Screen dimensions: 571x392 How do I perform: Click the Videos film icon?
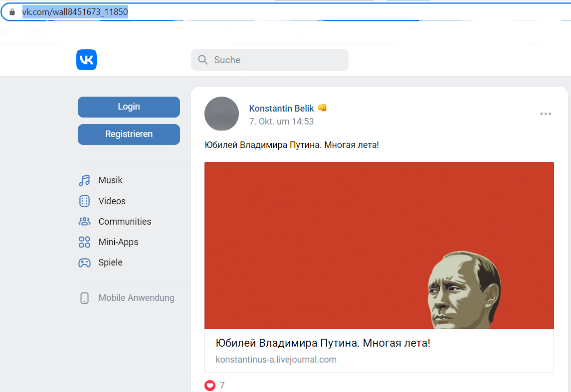(x=84, y=201)
